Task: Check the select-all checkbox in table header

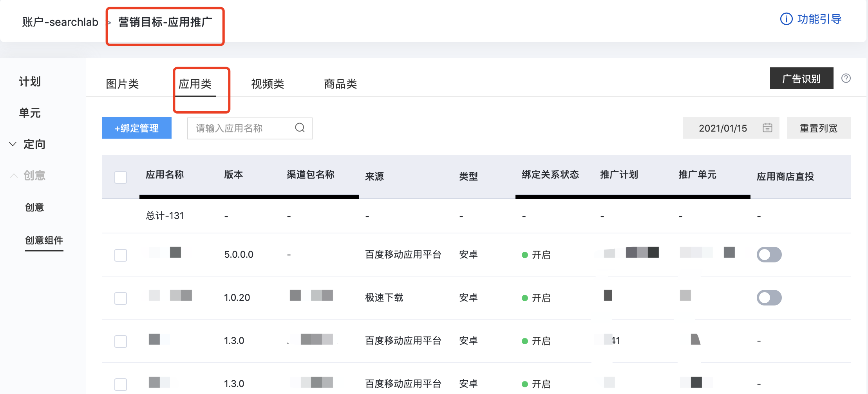Action: (x=121, y=177)
